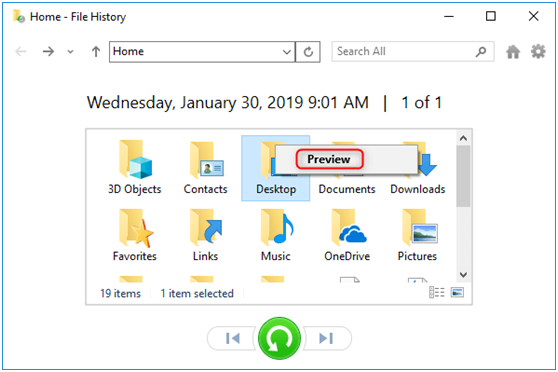Viewport: 558px width, 372px height.
Task: Select the OneDrive folder
Action: [x=347, y=235]
